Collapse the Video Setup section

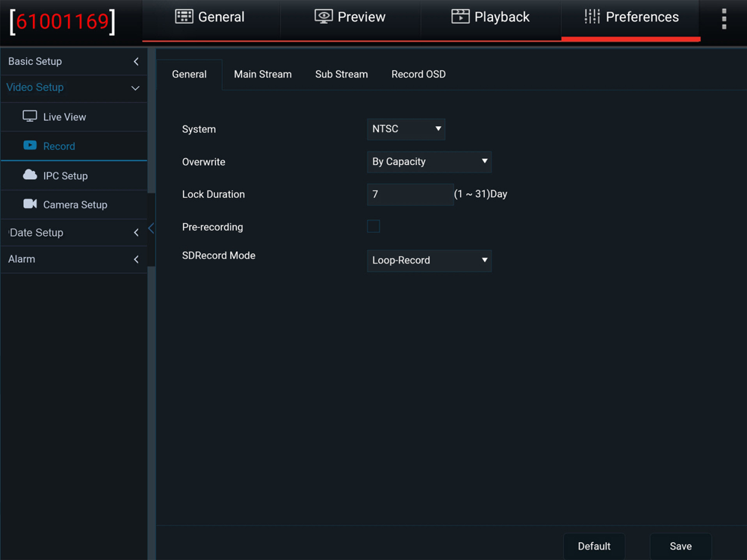(135, 88)
